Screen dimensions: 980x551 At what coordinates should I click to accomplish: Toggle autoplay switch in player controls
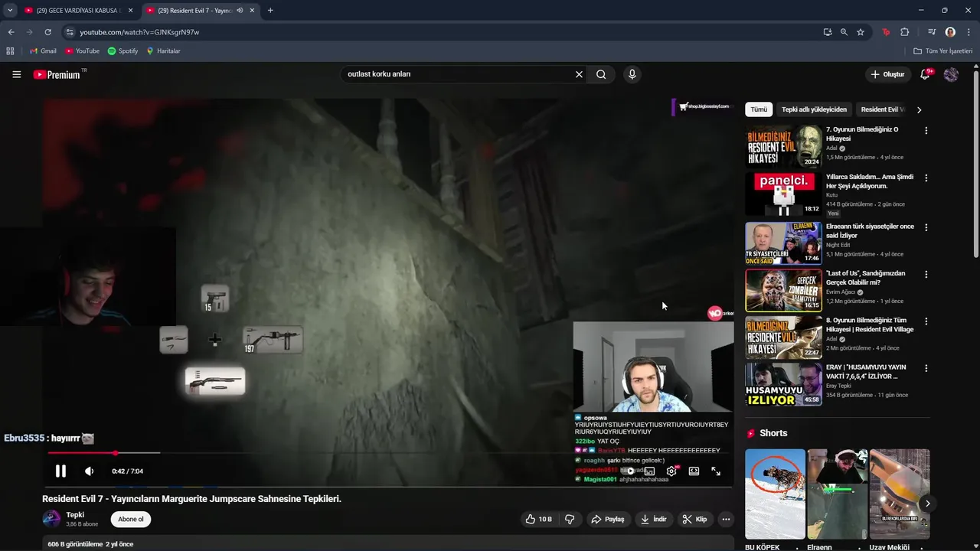(628, 471)
